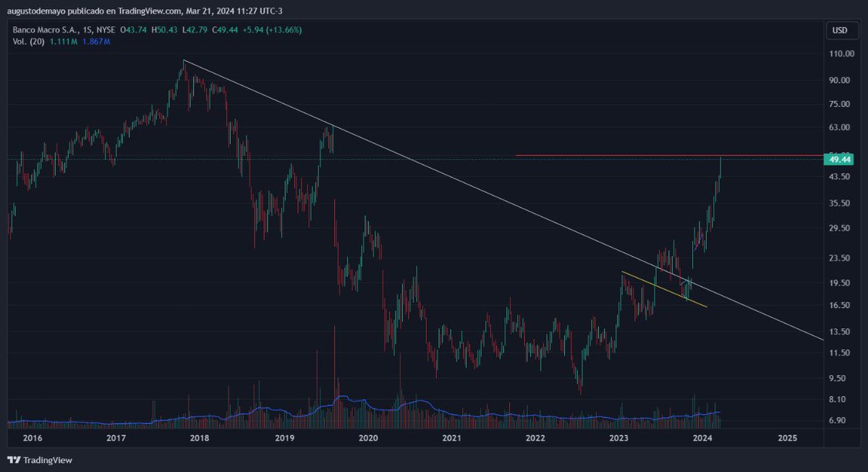Click the change value +5.94 (+13.66%)
The height and width of the screenshot is (472, 868).
pyautogui.click(x=273, y=30)
